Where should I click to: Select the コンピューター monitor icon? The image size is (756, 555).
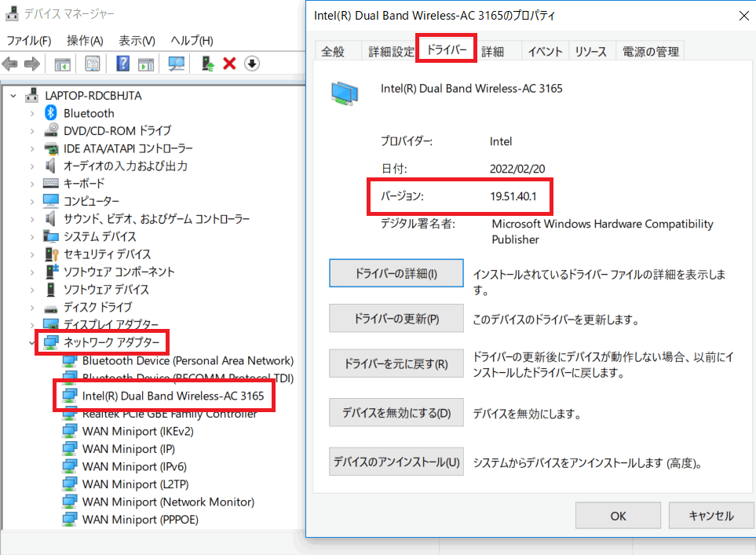(50, 201)
